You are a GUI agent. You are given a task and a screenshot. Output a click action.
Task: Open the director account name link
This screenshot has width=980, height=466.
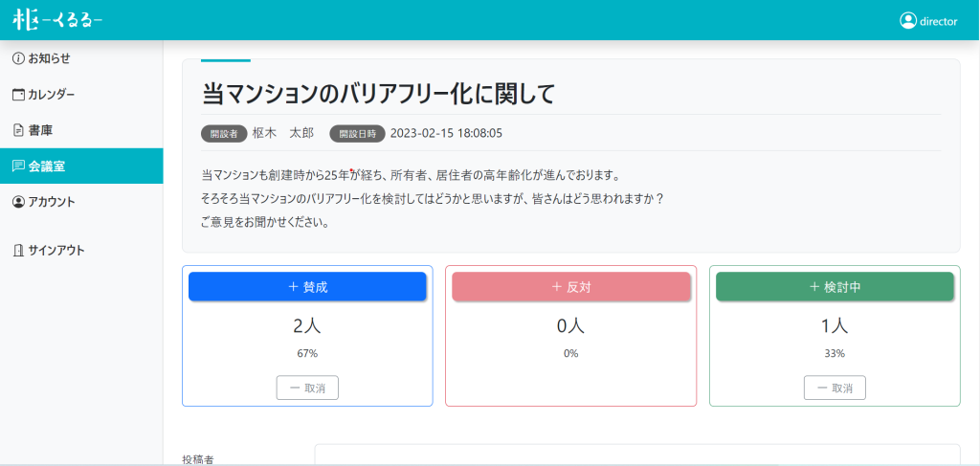[x=938, y=21]
